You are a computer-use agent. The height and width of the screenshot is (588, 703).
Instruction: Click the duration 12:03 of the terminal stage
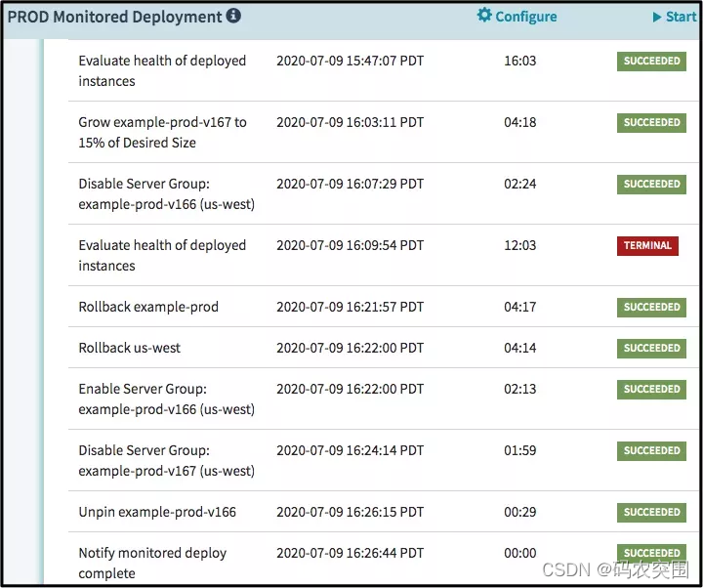pos(520,245)
